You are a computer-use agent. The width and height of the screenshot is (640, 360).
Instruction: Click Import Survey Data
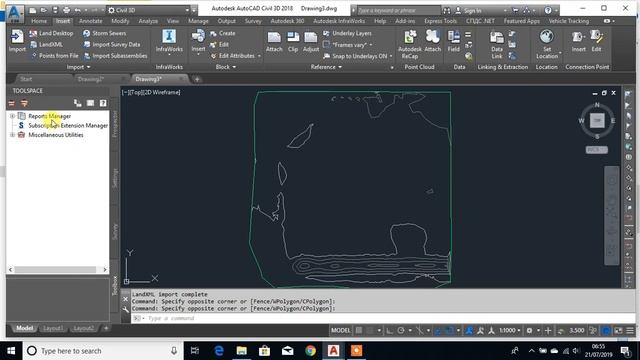pyautogui.click(x=111, y=44)
